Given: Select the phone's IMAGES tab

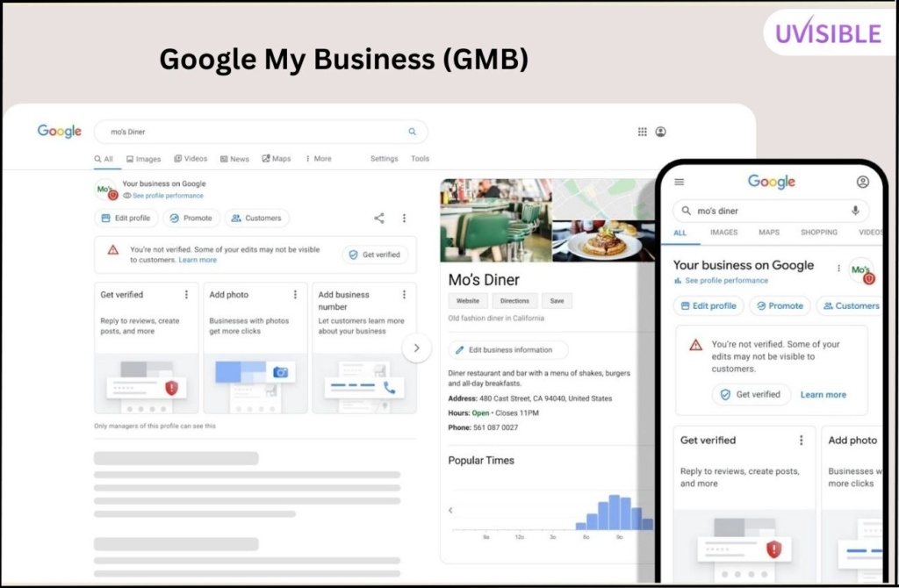Looking at the screenshot, I should tap(724, 232).
